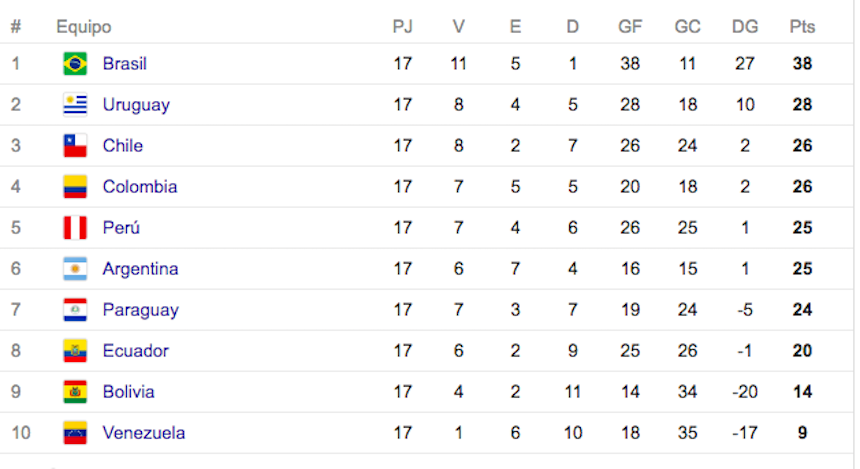Click the Equipo column header

point(84,27)
